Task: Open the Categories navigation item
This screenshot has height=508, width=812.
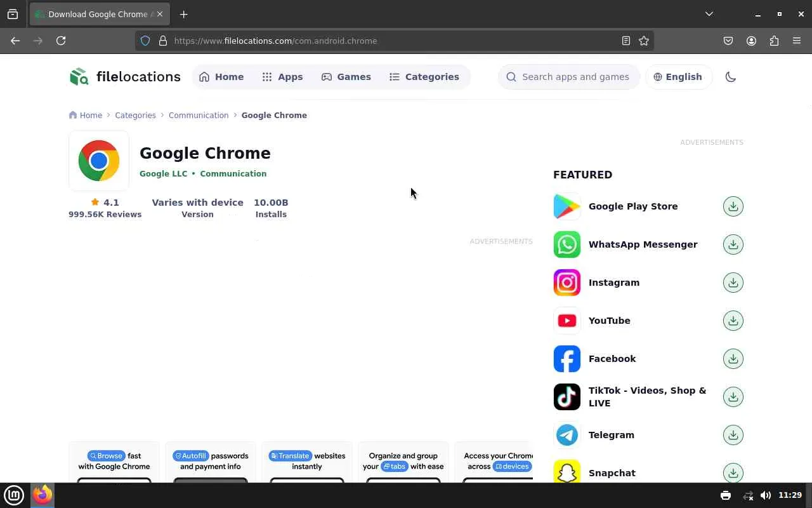Action: point(424,77)
